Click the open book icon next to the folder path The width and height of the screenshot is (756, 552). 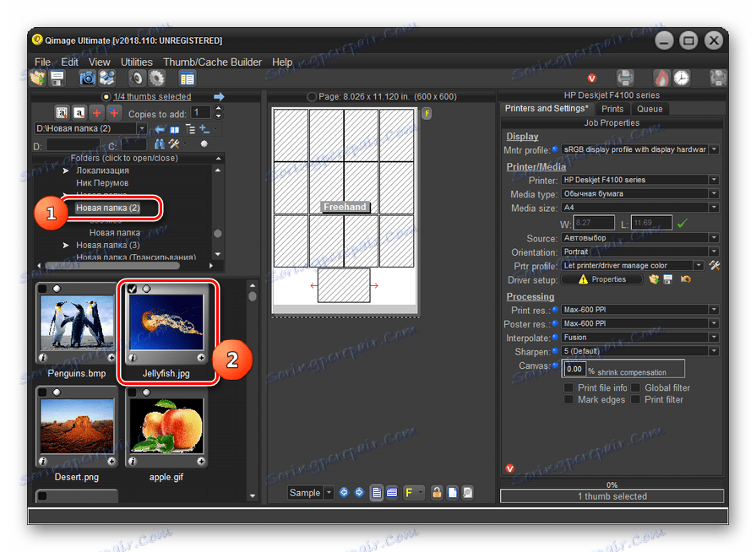(175, 130)
